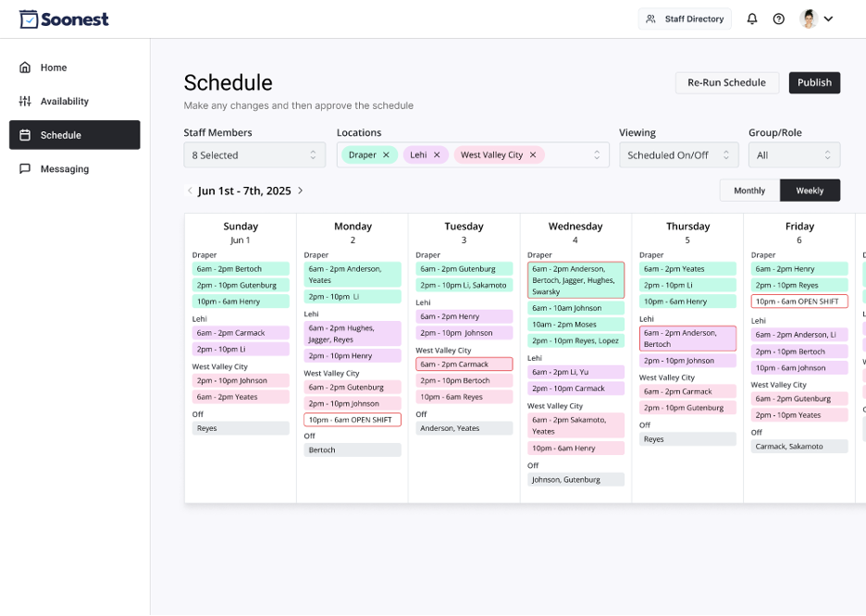This screenshot has width=866, height=616.
Task: Select Friday 10pm - 6am Johnson shift
Action: [x=799, y=367]
